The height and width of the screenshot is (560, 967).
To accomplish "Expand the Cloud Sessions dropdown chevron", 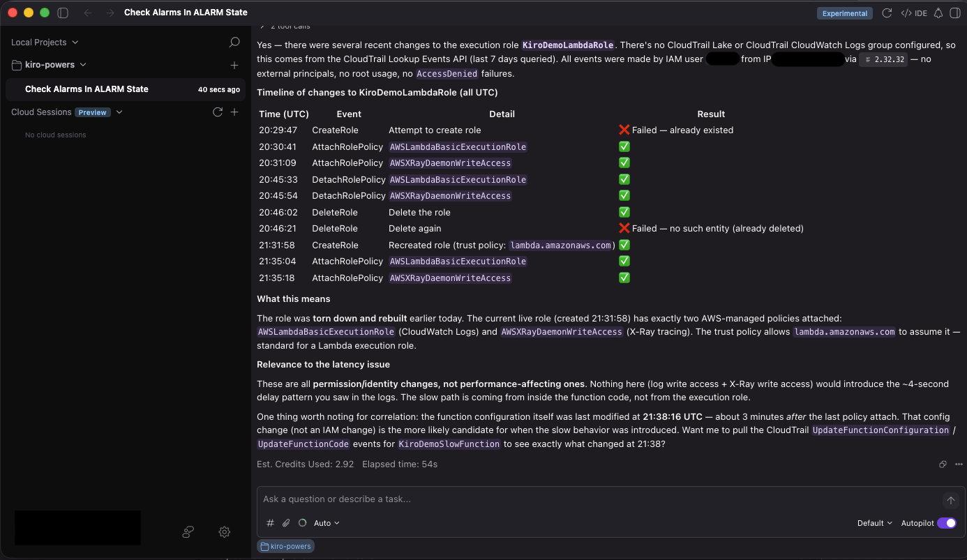I will click(x=119, y=112).
